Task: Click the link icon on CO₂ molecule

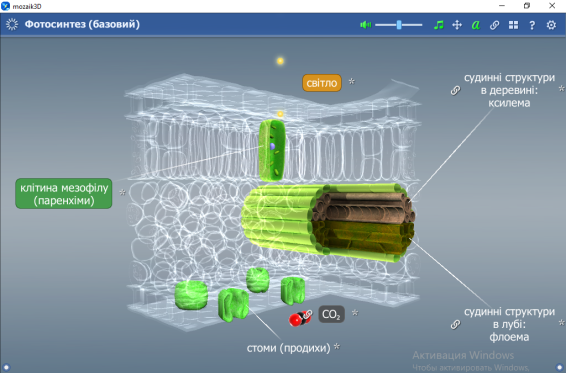Action: [307, 315]
